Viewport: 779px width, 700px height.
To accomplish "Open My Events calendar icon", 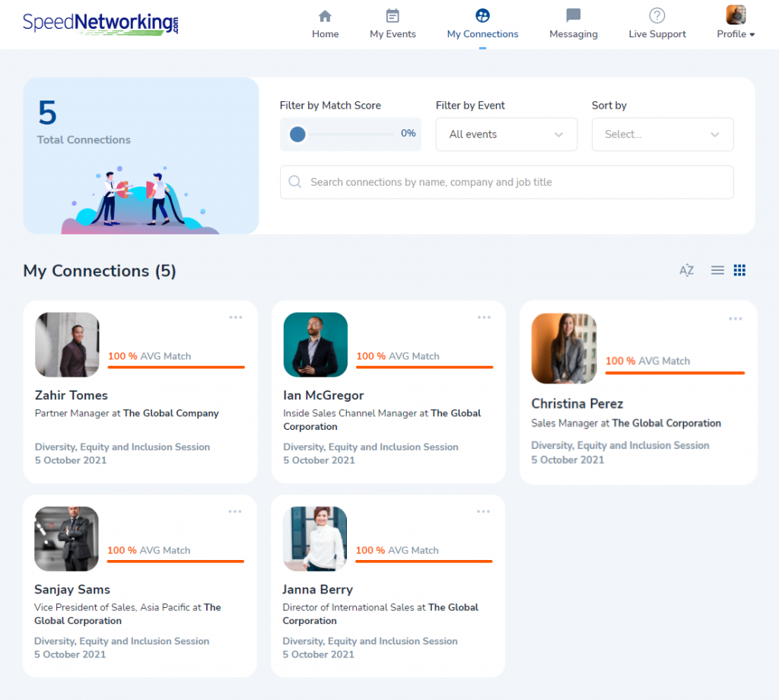I will [x=393, y=16].
